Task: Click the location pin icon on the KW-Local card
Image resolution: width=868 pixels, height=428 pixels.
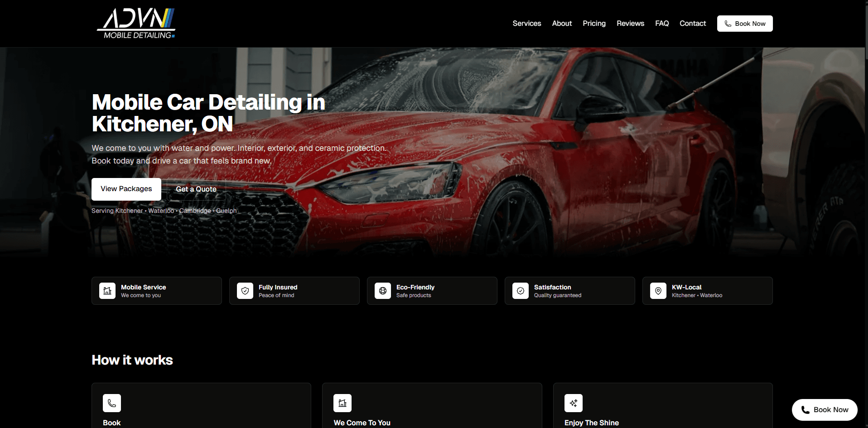Action: 658,291
